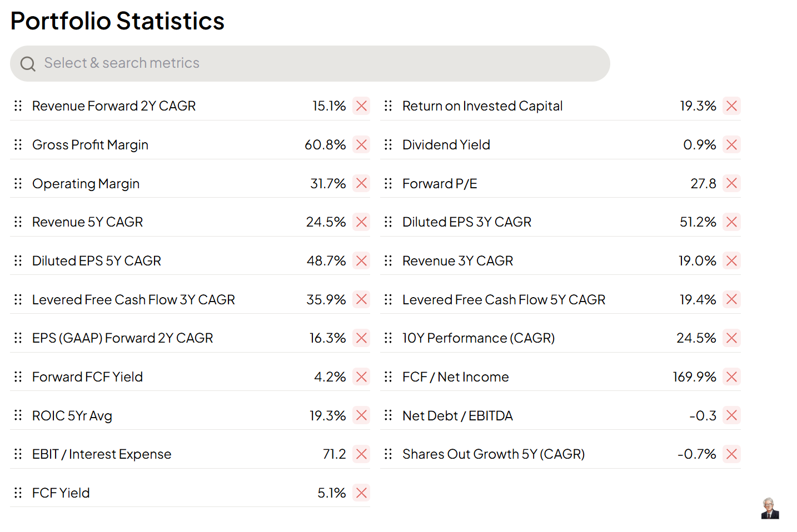Click the search magnifier icon

[x=28, y=64]
